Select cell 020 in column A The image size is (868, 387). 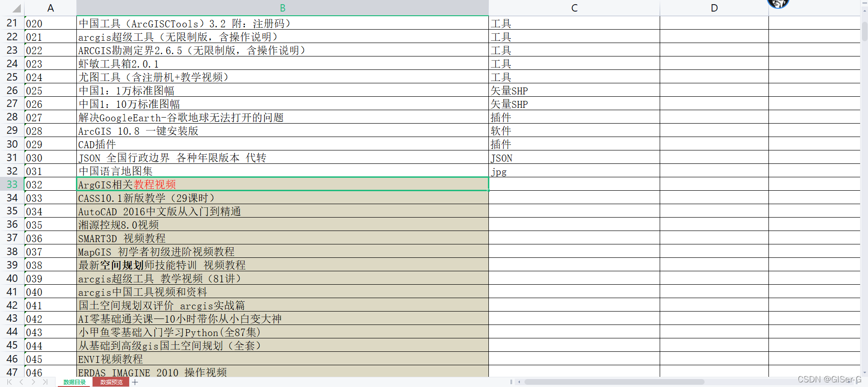pyautogui.click(x=50, y=23)
